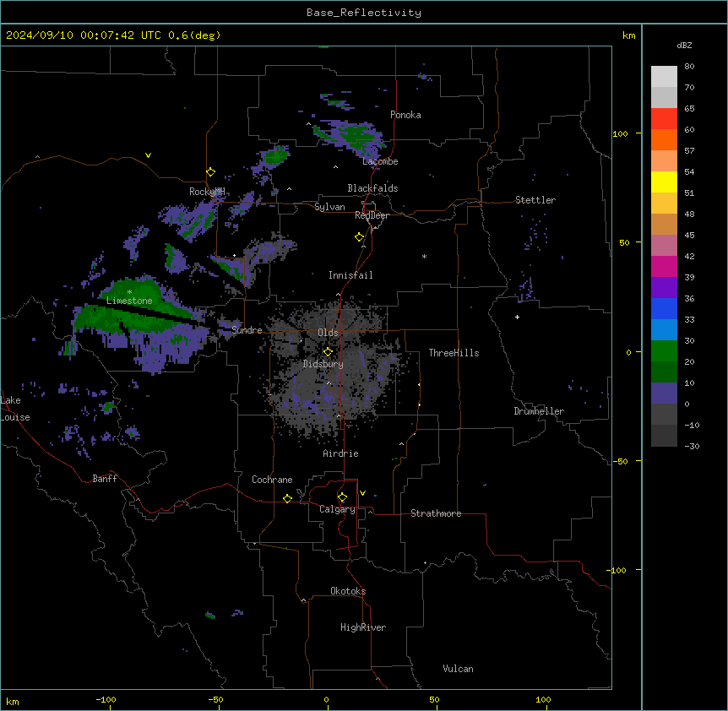Image resolution: width=728 pixels, height=711 pixels.
Task: Click the Strathmore town label
Action: tap(436, 513)
